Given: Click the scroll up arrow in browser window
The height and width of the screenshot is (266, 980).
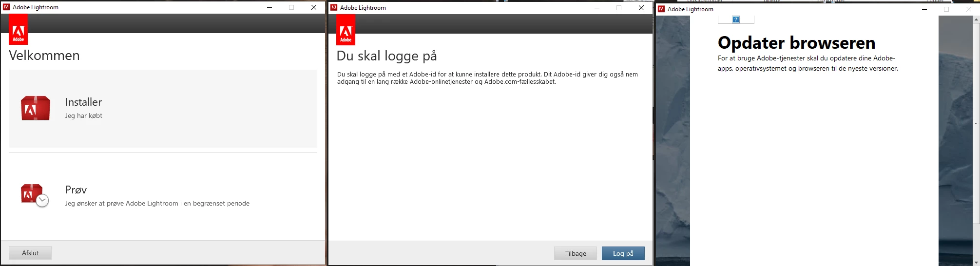Looking at the screenshot, I should point(976,19).
